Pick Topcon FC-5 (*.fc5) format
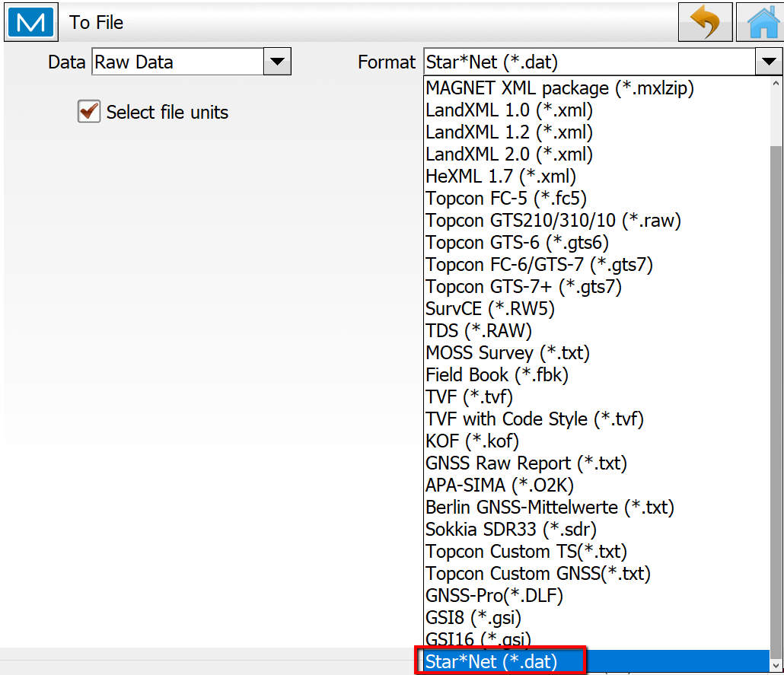784x675 pixels. (506, 199)
